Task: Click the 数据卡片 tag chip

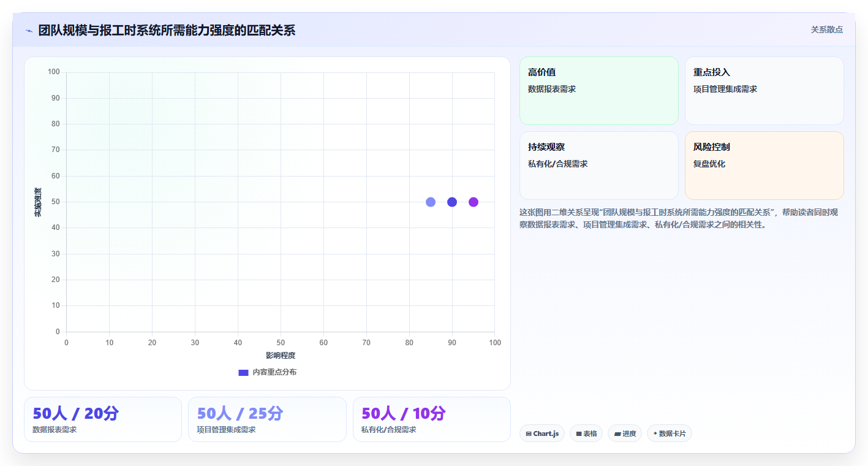Action: click(x=670, y=434)
